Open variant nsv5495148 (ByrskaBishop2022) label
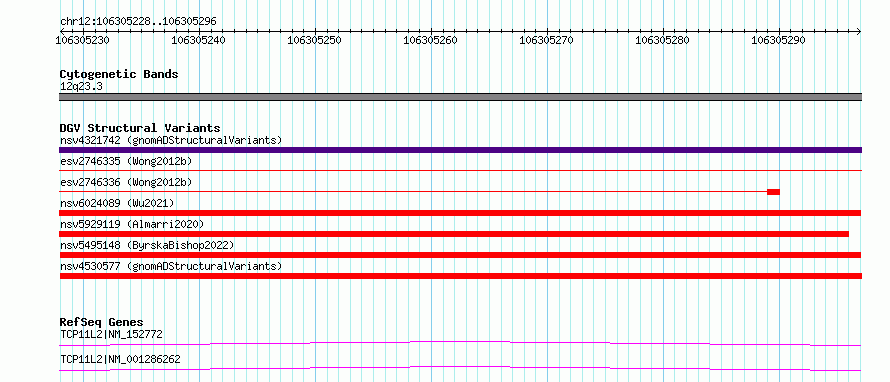 [147, 245]
